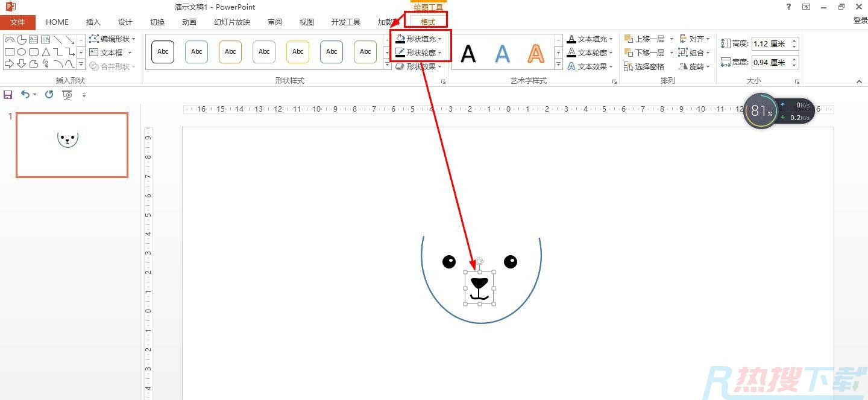Toggle the 文本效果 text effects option
The width and height of the screenshot is (868, 400).
click(593, 66)
